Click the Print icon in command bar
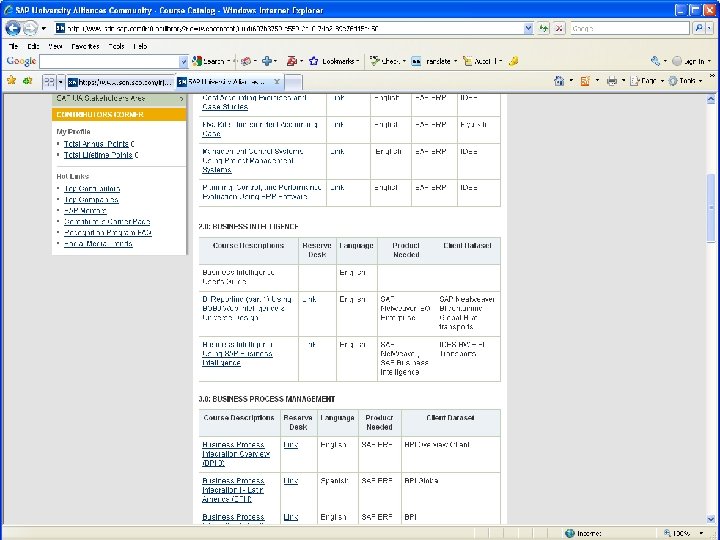This screenshot has height=540, width=720. (x=612, y=81)
